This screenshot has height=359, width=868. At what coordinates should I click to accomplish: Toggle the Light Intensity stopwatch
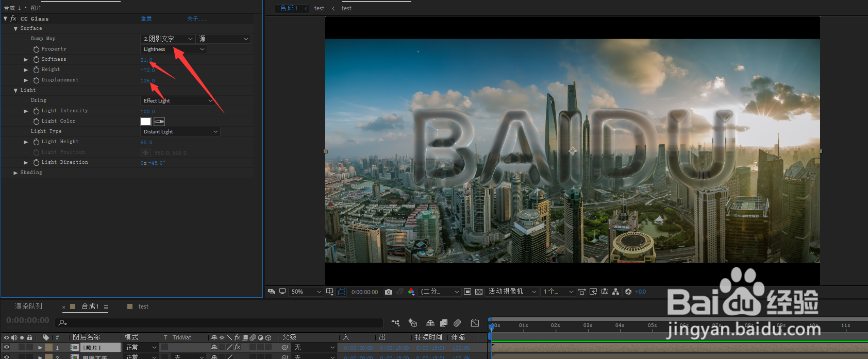pyautogui.click(x=36, y=111)
